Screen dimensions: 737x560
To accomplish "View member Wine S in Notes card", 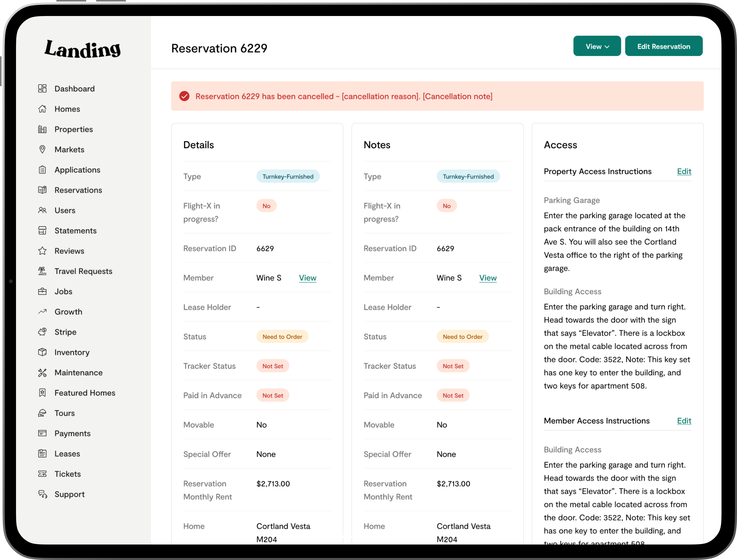I will coord(488,278).
